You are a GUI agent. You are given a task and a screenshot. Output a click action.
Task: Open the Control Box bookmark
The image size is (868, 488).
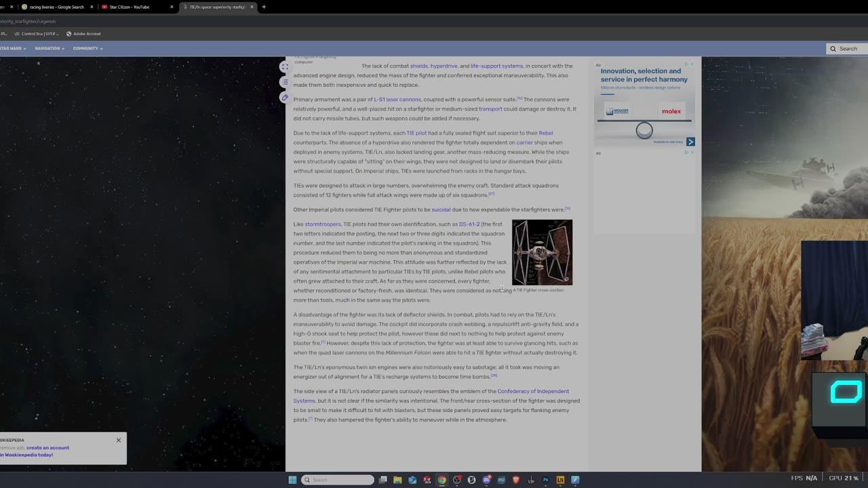(x=37, y=33)
